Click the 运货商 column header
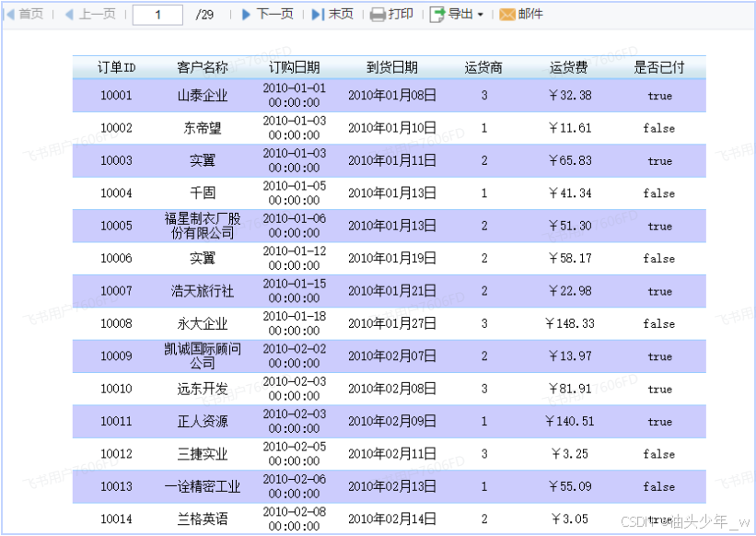 (483, 67)
